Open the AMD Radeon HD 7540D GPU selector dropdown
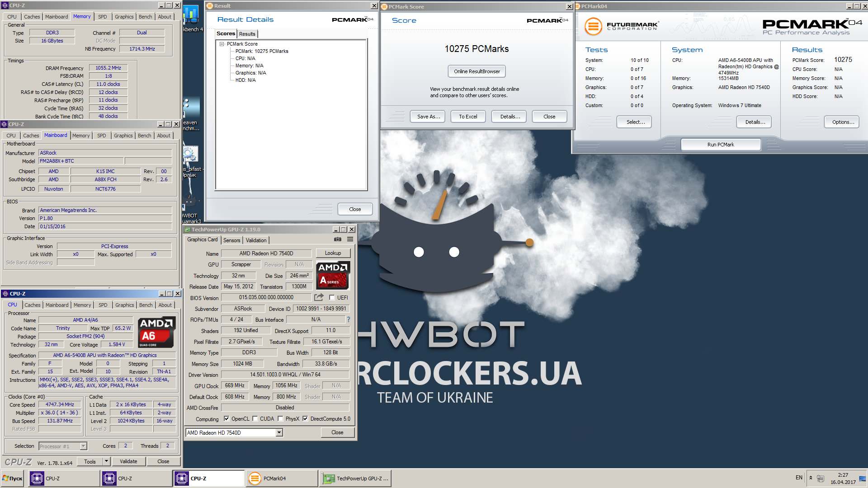 pos(279,433)
